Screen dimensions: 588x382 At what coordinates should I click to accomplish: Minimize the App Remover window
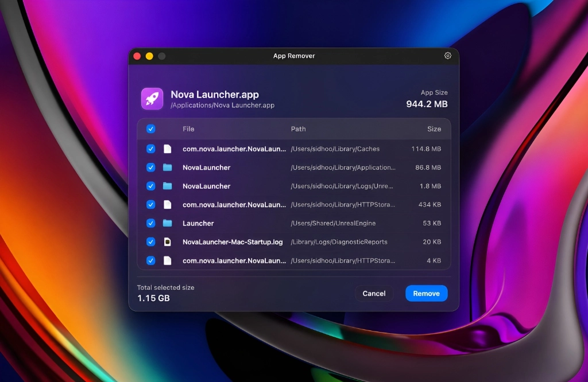(149, 56)
